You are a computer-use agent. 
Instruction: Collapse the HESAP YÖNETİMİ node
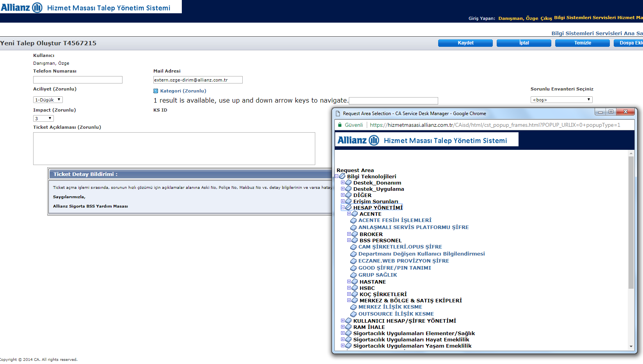click(343, 208)
